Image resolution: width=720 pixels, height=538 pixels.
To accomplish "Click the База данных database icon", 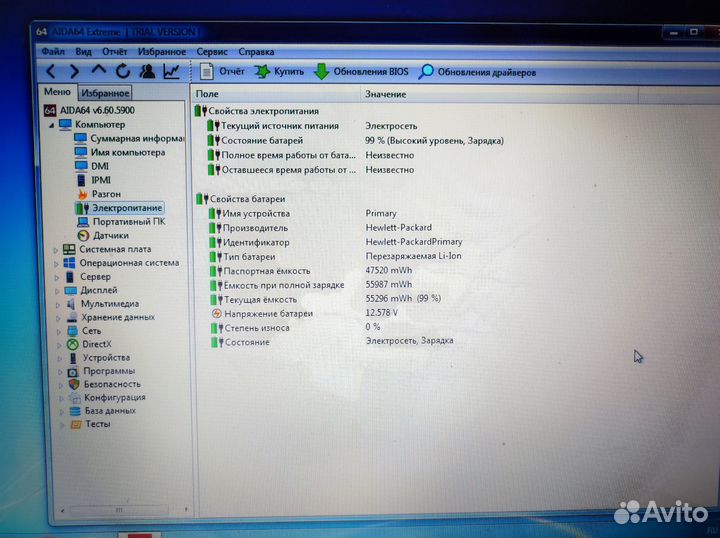I will [x=75, y=411].
